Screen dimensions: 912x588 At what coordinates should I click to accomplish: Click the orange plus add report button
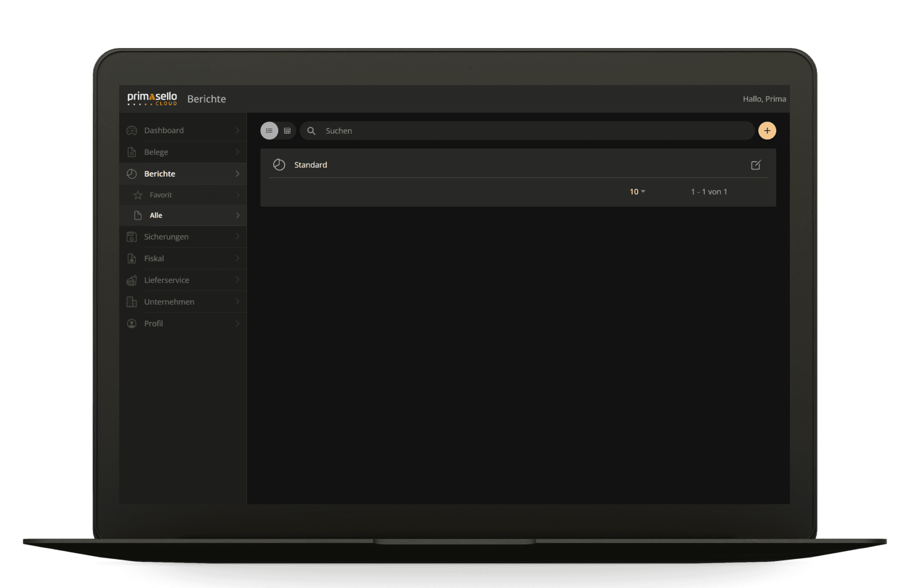click(767, 131)
